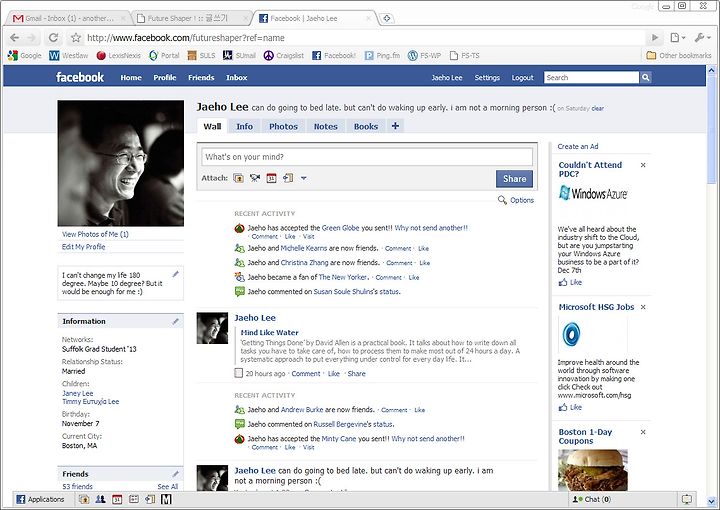This screenshot has height=510, width=720.
Task: Like the Windows Azure ad thumbs-up
Action: click(x=570, y=282)
